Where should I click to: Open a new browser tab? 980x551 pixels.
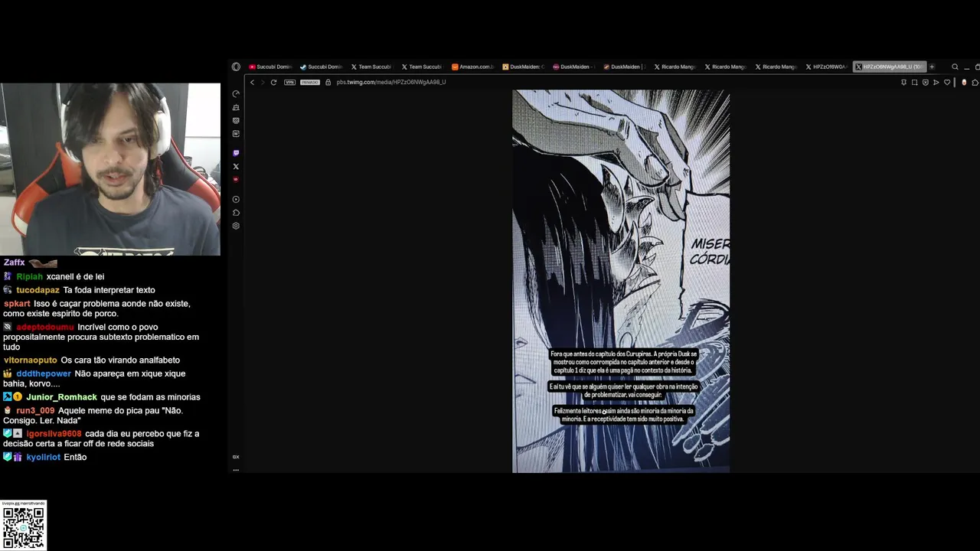(x=932, y=67)
